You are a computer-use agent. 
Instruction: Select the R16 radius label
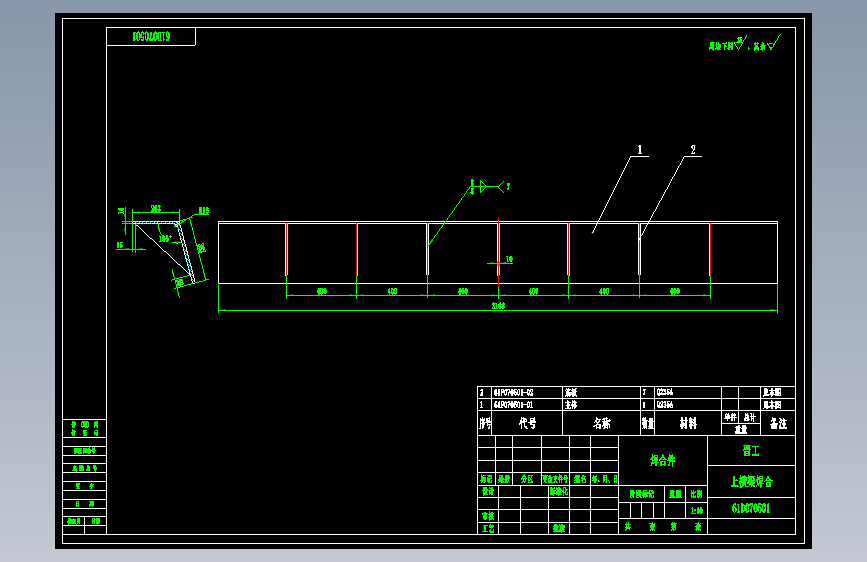203,211
